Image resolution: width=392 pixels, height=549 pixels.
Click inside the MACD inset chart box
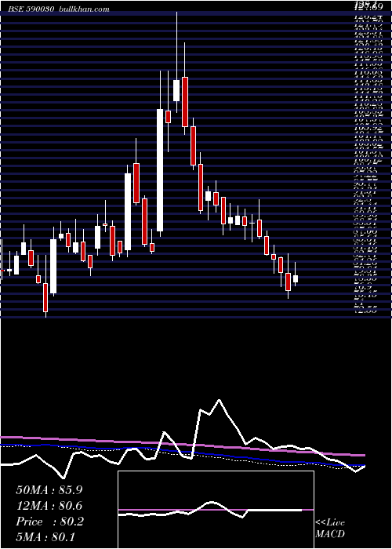point(216,510)
